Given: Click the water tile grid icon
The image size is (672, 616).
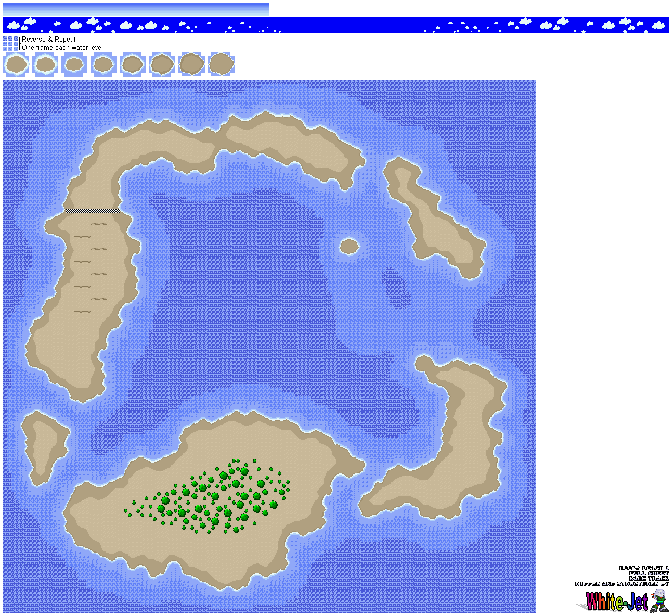Looking at the screenshot, I should click(10, 43).
